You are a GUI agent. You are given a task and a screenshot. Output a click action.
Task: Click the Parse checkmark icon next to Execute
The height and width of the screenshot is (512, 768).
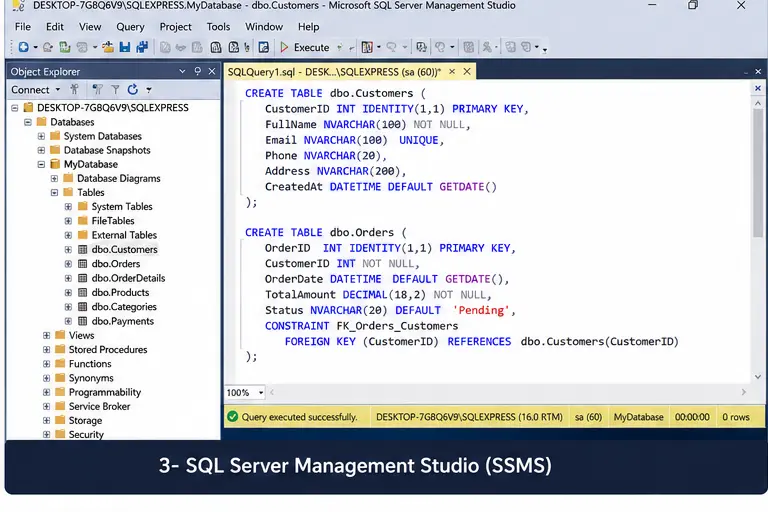(339, 48)
